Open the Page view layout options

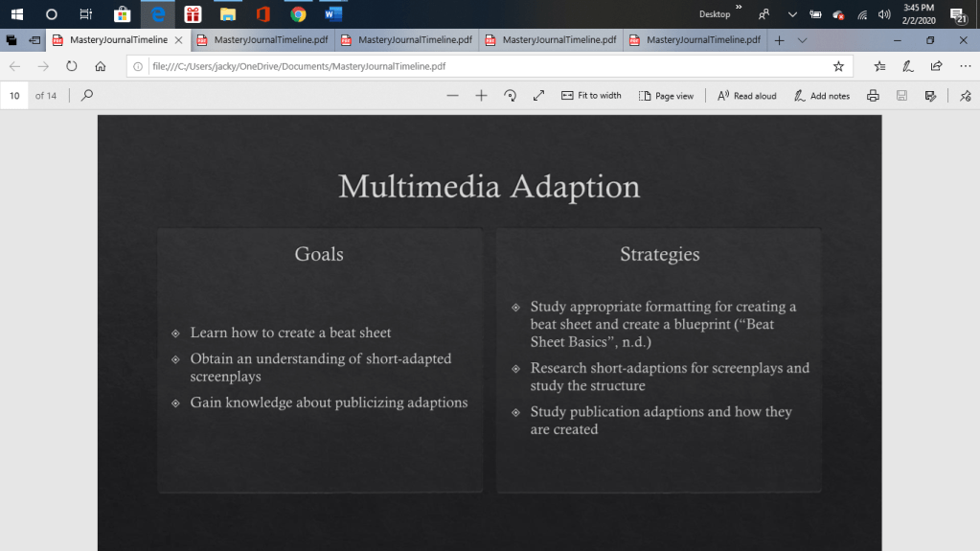coord(667,96)
